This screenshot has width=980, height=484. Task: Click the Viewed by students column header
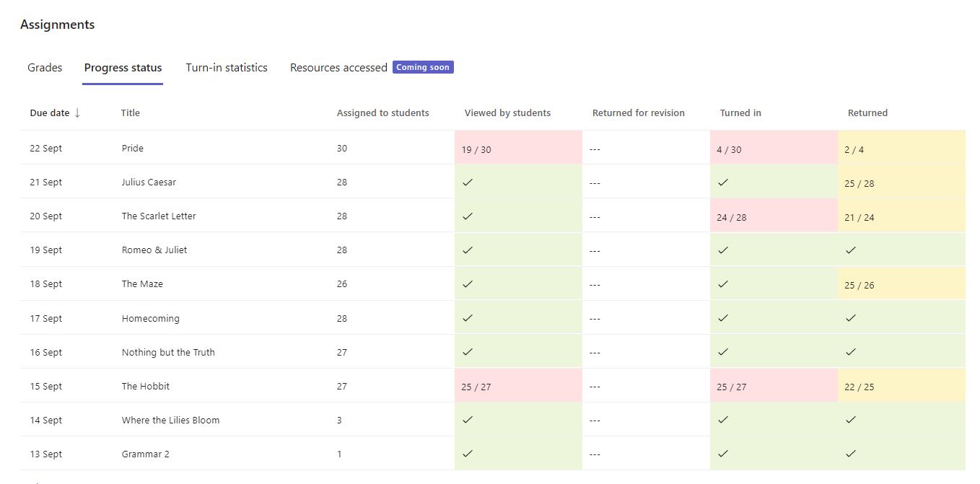tap(507, 113)
